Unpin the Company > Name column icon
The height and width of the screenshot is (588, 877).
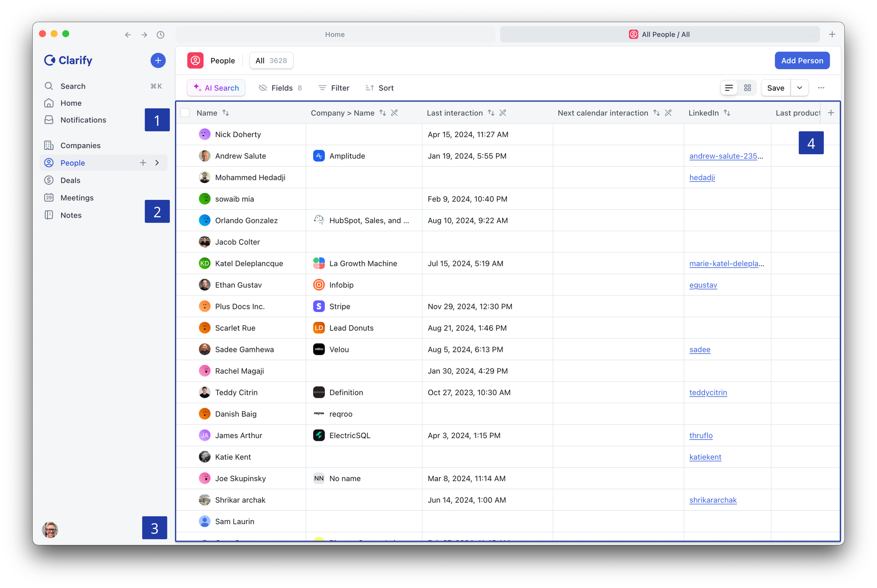tap(394, 113)
